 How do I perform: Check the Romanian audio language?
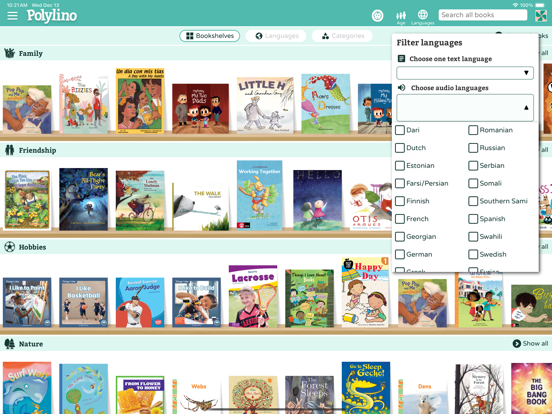[473, 130]
